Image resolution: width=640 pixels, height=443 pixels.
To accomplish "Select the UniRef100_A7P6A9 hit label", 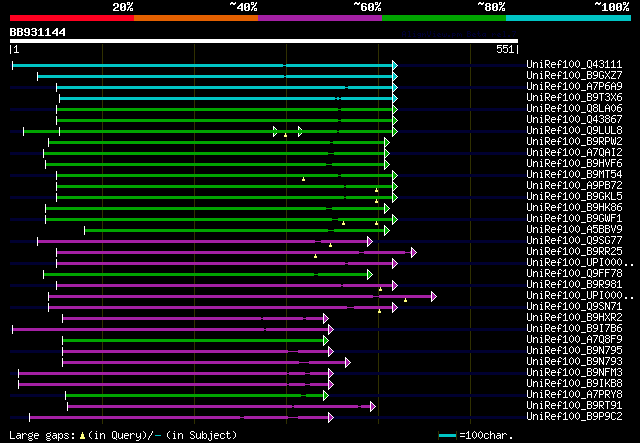I will 574,87.
